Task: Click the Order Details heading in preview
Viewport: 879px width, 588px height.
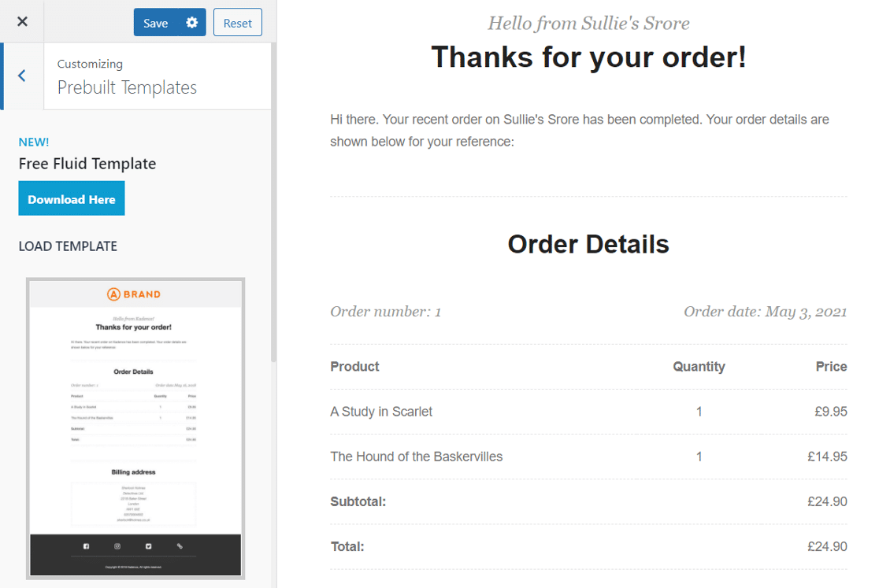Action: (x=588, y=244)
